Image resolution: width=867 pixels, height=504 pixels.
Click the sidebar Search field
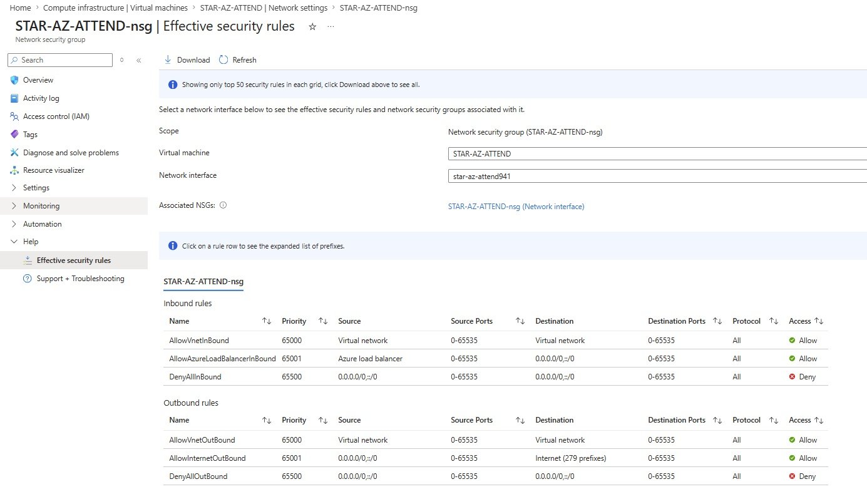pyautogui.click(x=60, y=60)
